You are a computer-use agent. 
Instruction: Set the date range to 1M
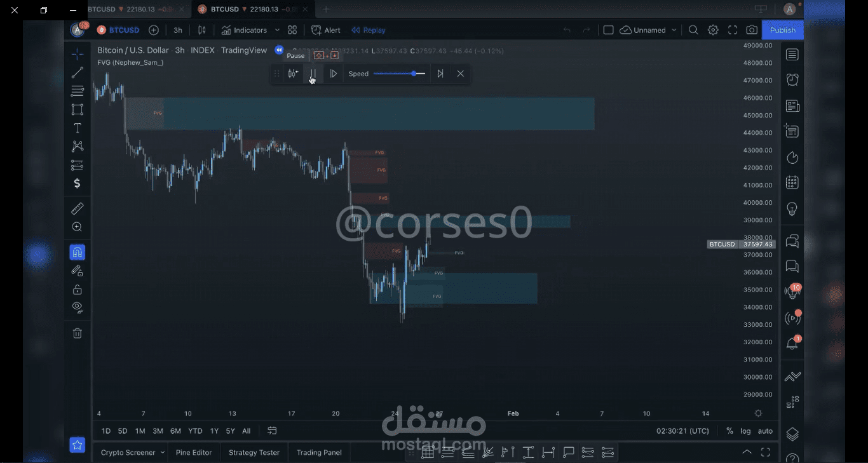coord(140,431)
